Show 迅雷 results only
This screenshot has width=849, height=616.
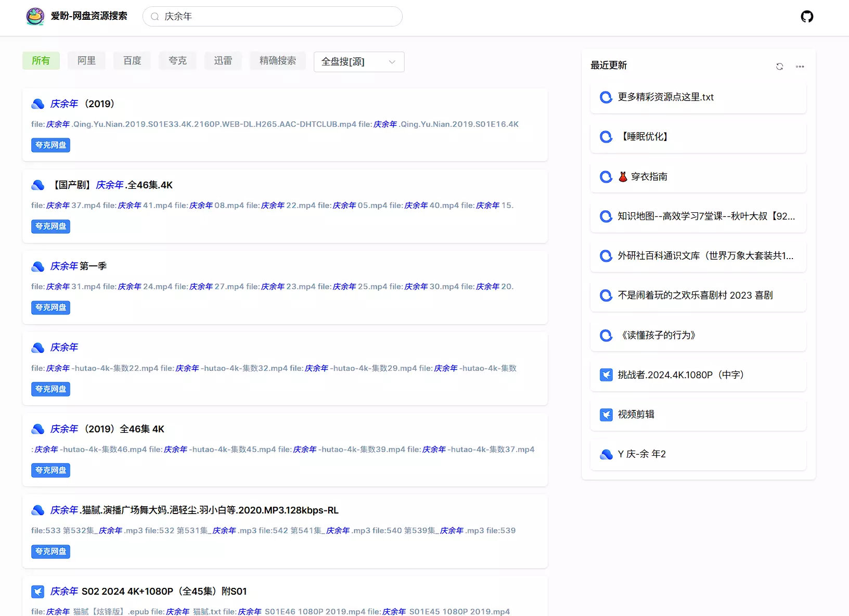pyautogui.click(x=223, y=61)
